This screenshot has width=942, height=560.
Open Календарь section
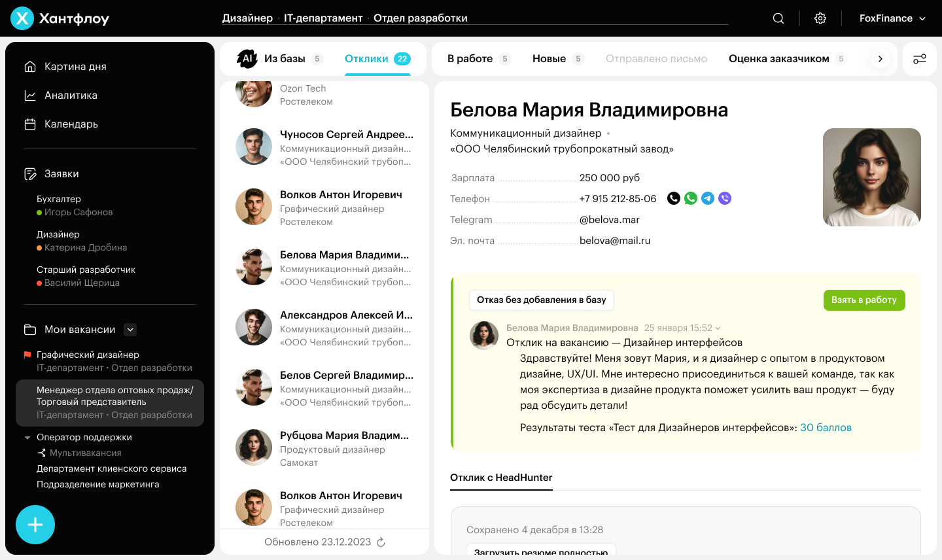(x=71, y=124)
